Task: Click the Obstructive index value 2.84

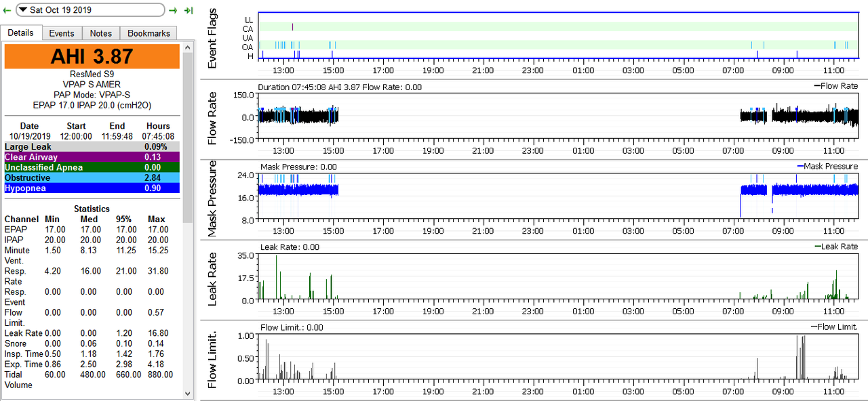Action: tap(153, 178)
